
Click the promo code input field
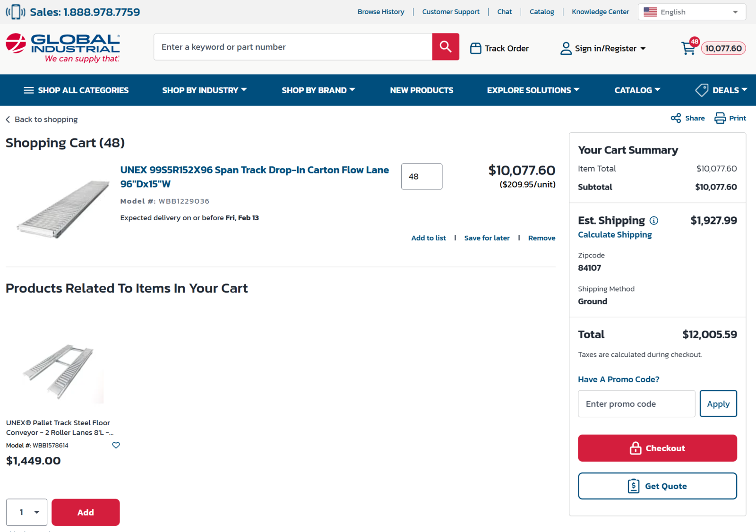[x=636, y=404]
